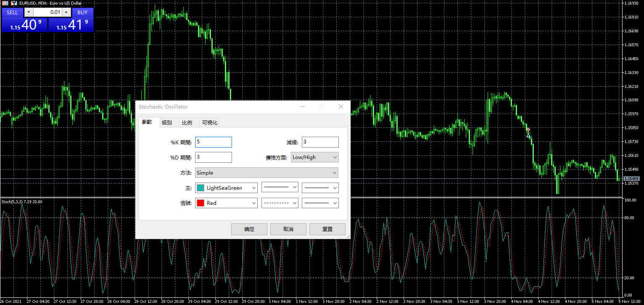The image size is (644, 305).
Task: Decrease the trade volume with down arrow
Action: (28, 12)
